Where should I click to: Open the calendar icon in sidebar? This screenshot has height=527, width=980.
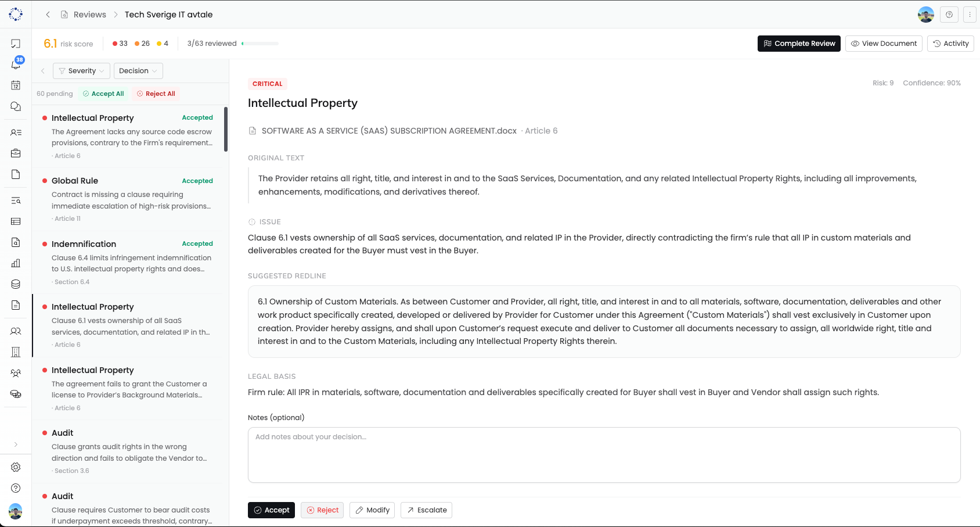[x=16, y=85]
